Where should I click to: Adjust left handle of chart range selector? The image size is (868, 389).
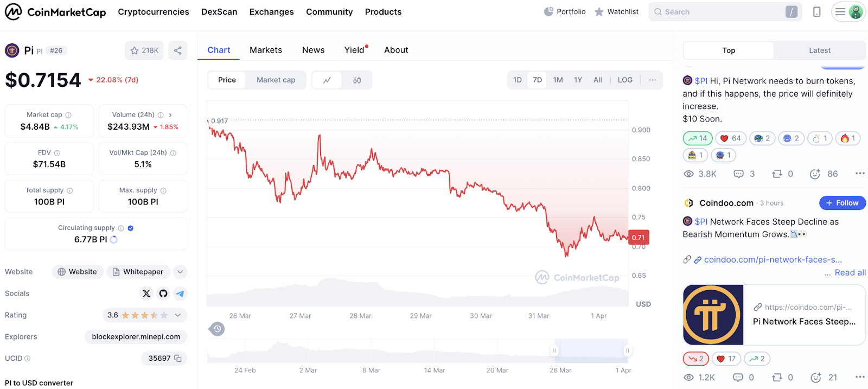(x=554, y=350)
